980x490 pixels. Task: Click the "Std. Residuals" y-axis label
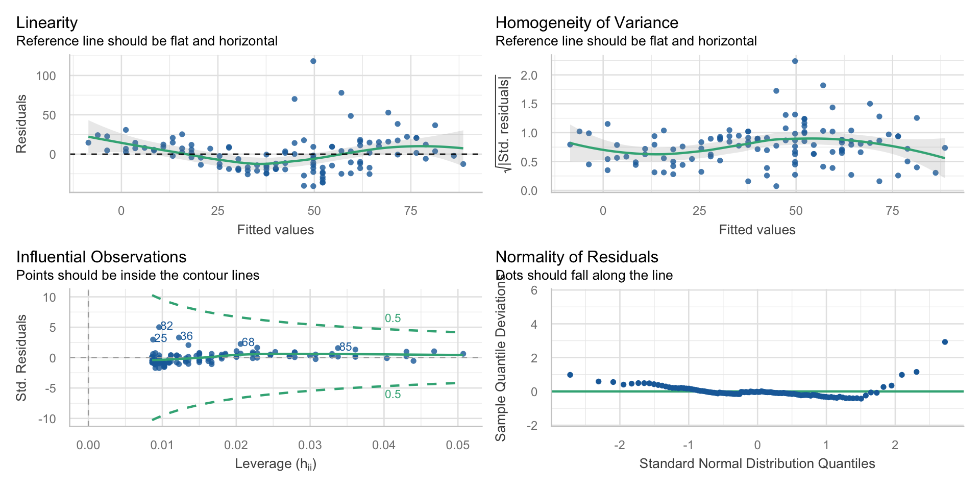click(21, 358)
